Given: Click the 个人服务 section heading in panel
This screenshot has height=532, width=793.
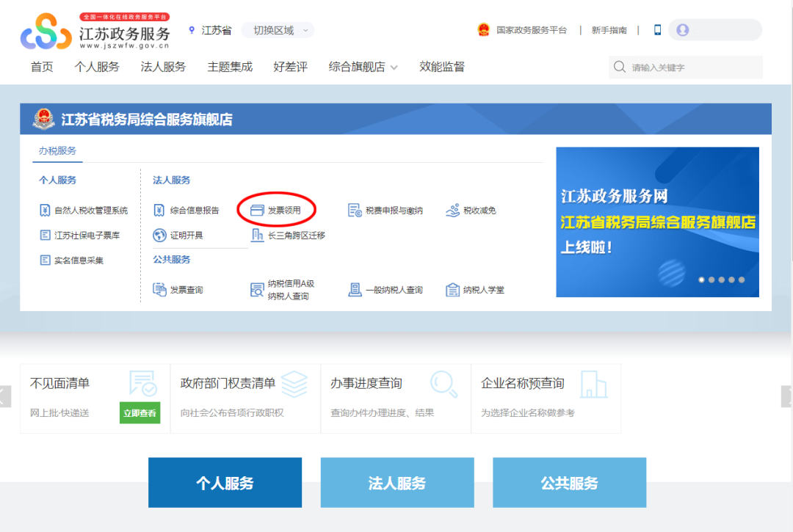Looking at the screenshot, I should tap(58, 181).
